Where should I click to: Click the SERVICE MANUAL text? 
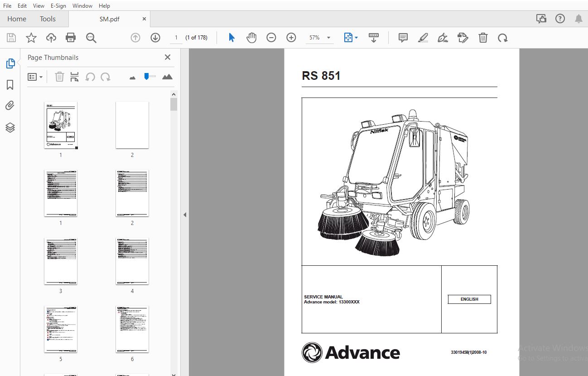[323, 297]
